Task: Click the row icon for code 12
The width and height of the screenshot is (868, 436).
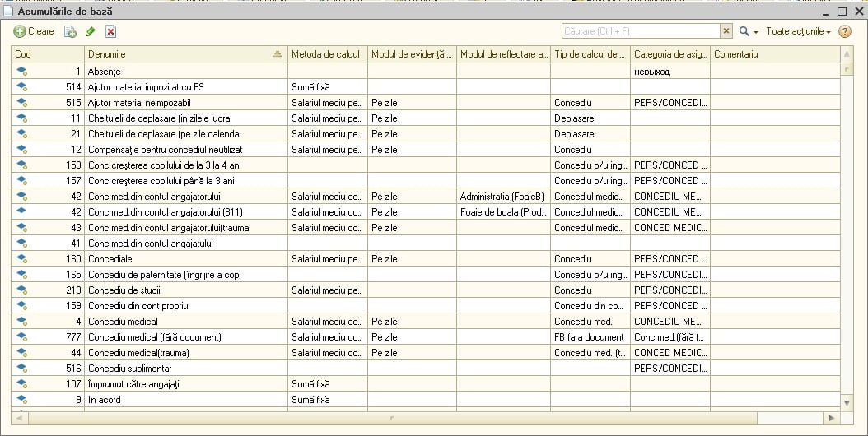Action: (x=22, y=149)
